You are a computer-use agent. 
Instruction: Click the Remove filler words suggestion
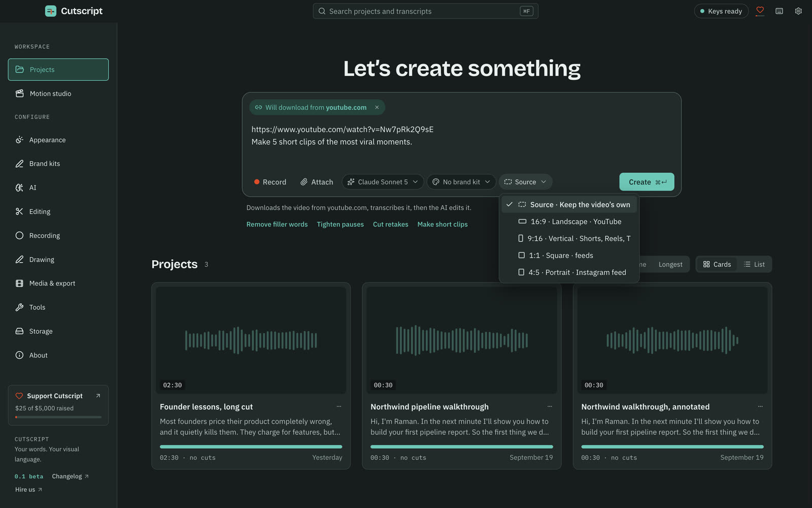tap(277, 224)
